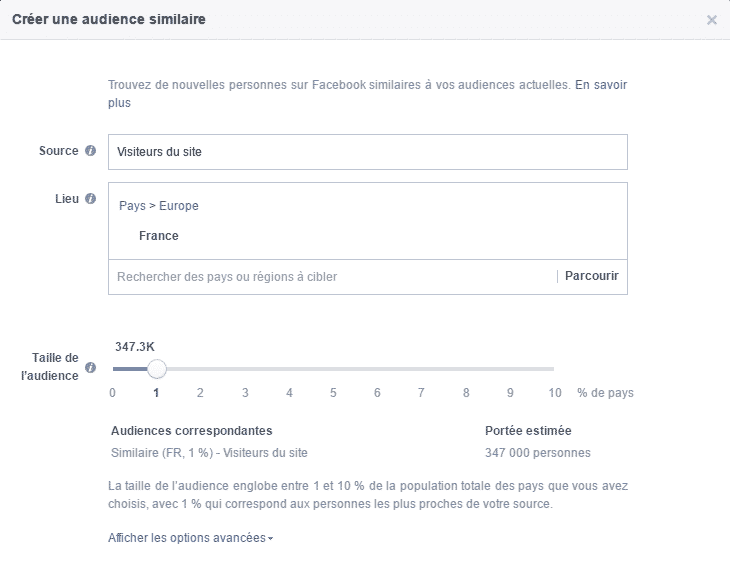
Task: Click the 0 mark on the slider
Action: [112, 393]
